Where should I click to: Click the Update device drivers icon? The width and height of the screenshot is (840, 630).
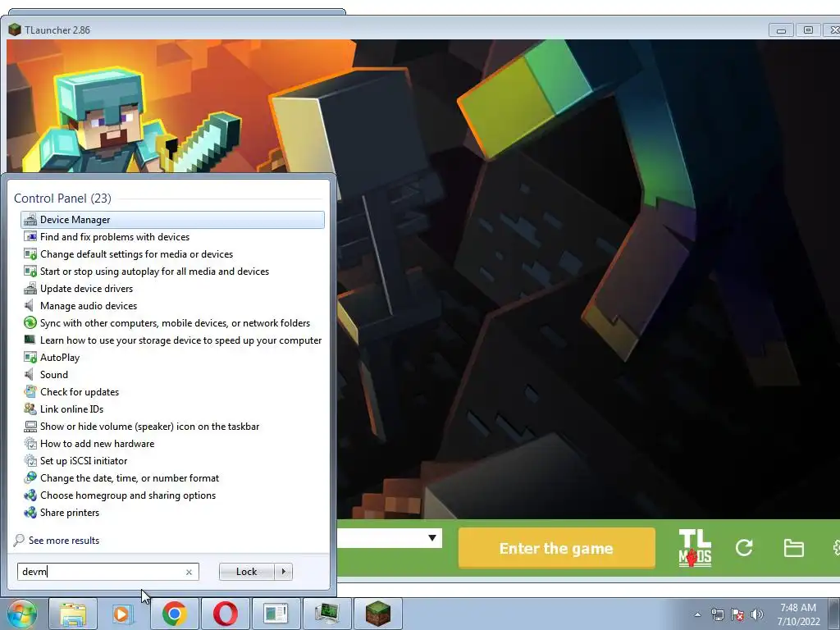(x=30, y=288)
